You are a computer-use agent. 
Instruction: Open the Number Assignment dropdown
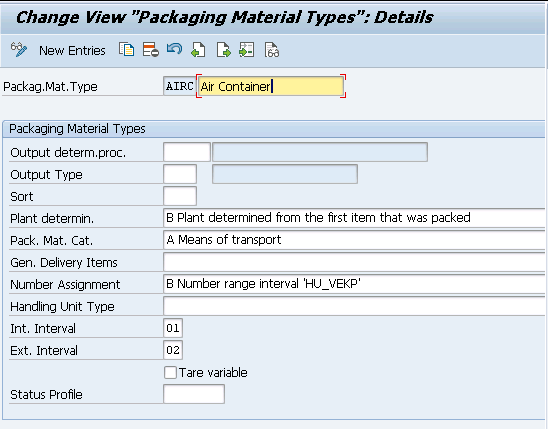pyautogui.click(x=354, y=284)
